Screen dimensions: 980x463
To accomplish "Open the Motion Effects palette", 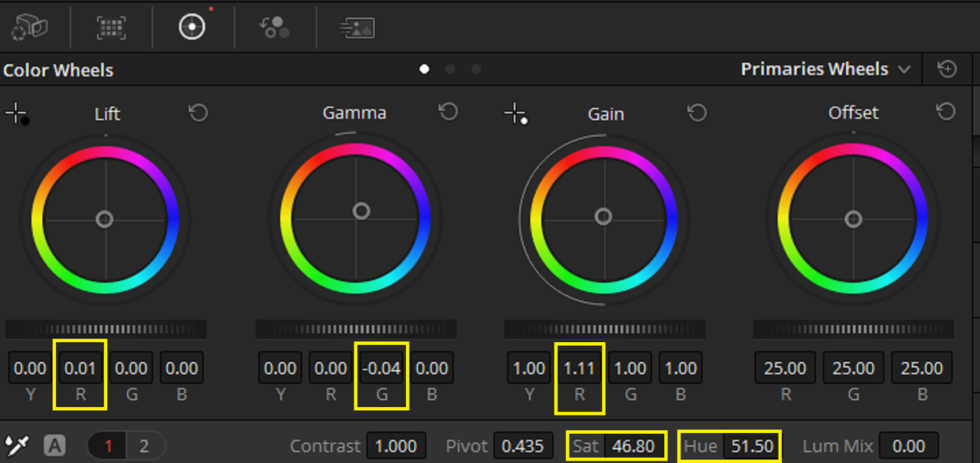I will click(356, 28).
